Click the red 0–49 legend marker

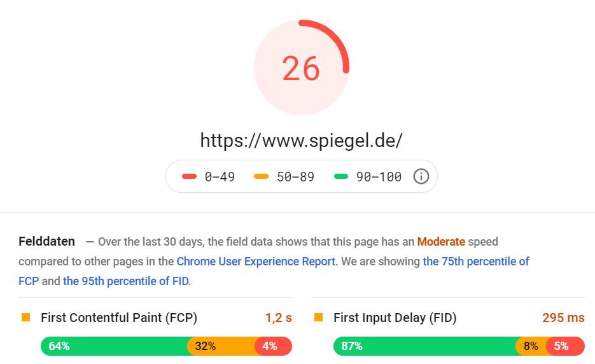[x=190, y=176]
